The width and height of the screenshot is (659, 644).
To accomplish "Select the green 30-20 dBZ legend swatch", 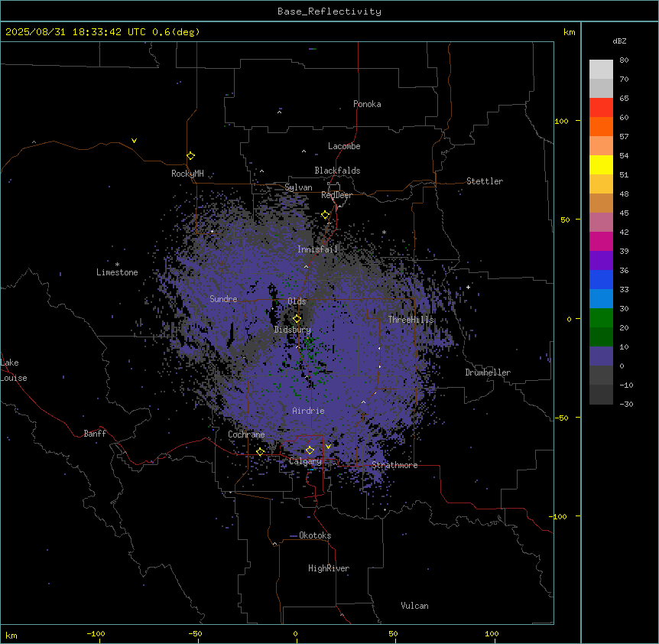I will [601, 318].
